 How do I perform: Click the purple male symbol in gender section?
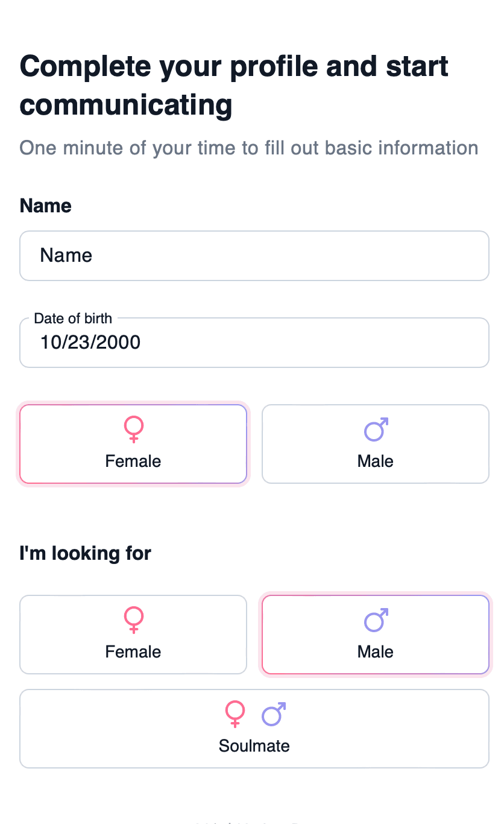click(375, 429)
